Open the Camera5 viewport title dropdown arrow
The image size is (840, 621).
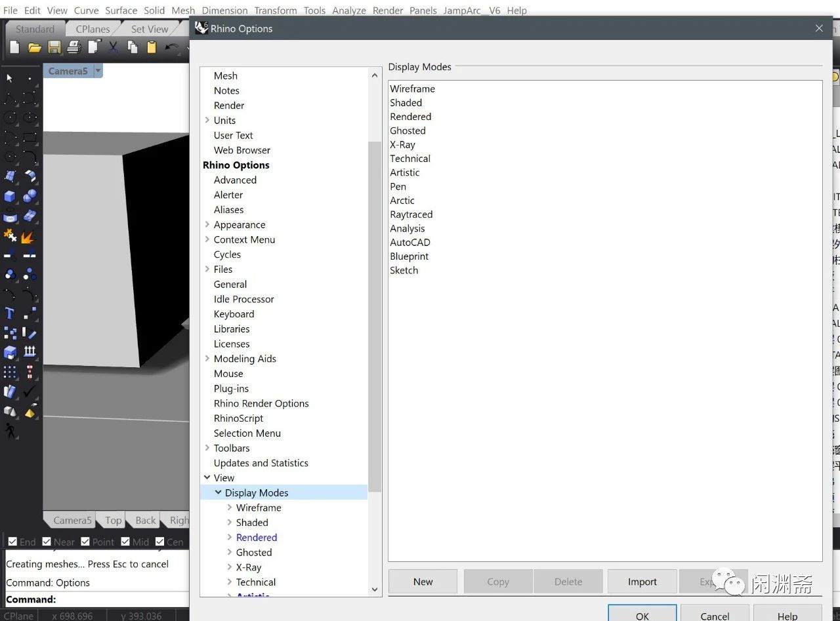pyautogui.click(x=98, y=71)
